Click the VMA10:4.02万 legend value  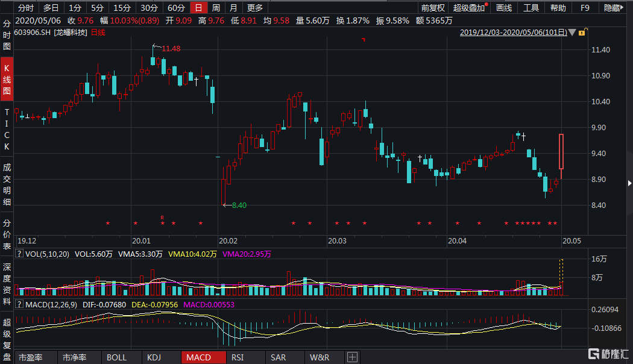click(192, 254)
